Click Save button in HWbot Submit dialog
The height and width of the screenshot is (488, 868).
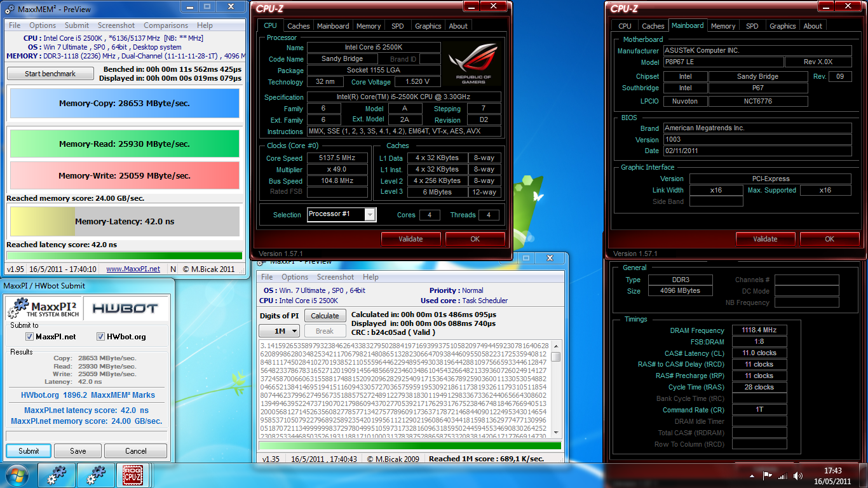pos(78,451)
